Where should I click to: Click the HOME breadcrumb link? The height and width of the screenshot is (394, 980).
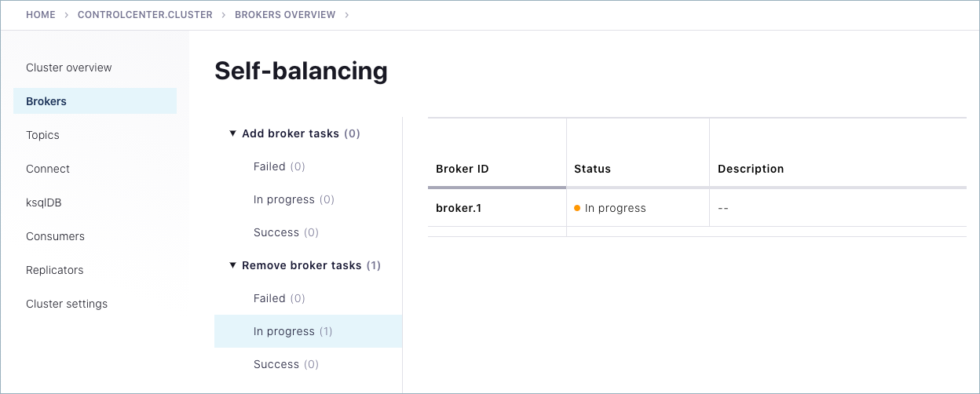(41, 15)
